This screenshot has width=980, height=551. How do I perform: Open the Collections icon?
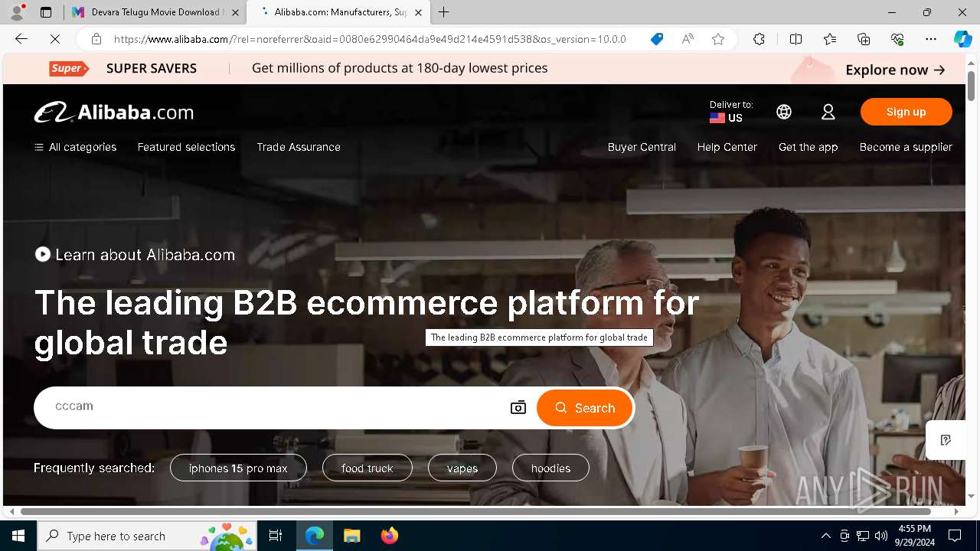coord(864,39)
